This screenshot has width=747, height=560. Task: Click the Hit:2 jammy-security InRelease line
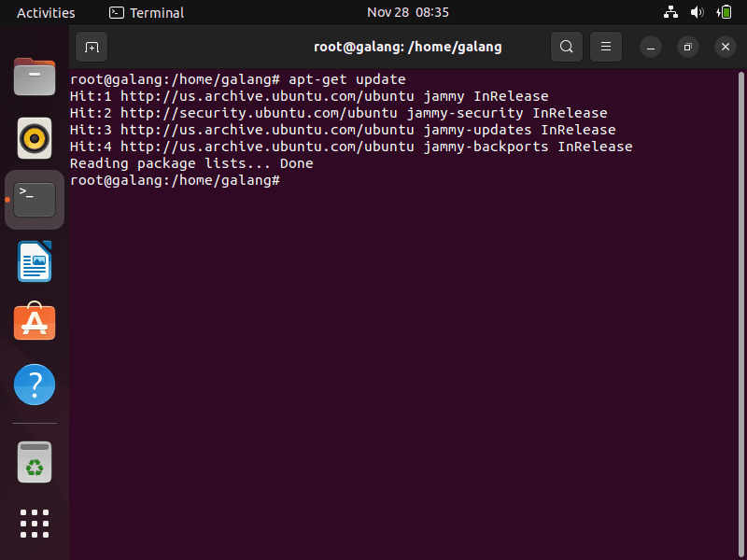339,113
